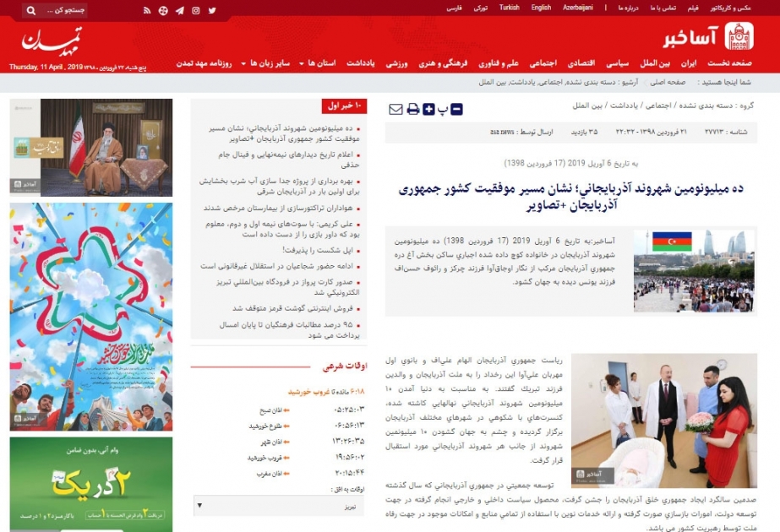This screenshot has width=780, height=532.
Task: Open news item اعلام تاریخ دیدارهای نیمه‌نهایی
Action: (288, 160)
